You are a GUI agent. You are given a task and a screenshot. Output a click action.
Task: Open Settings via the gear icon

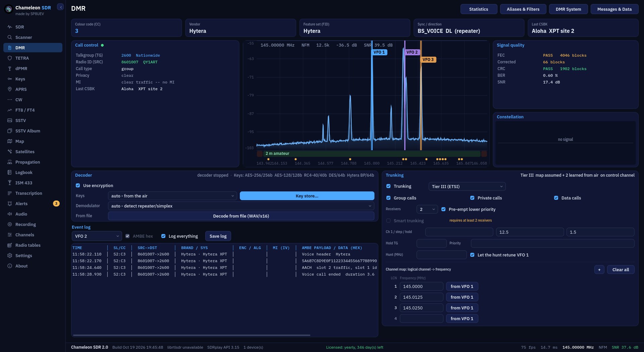point(10,255)
